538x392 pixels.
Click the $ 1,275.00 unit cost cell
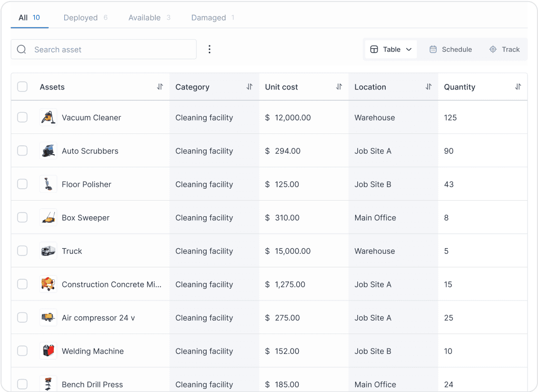point(285,284)
